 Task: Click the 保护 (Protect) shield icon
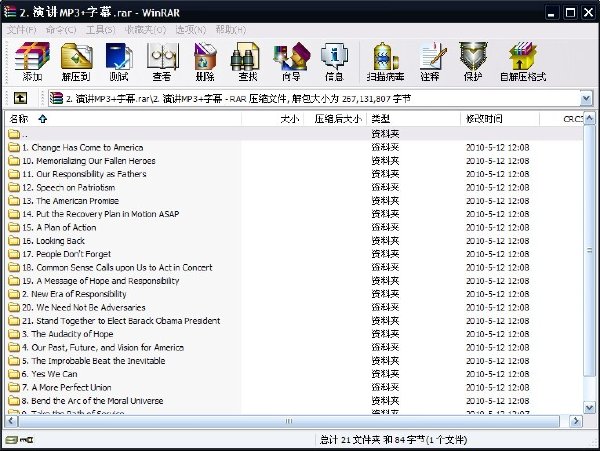[473, 61]
